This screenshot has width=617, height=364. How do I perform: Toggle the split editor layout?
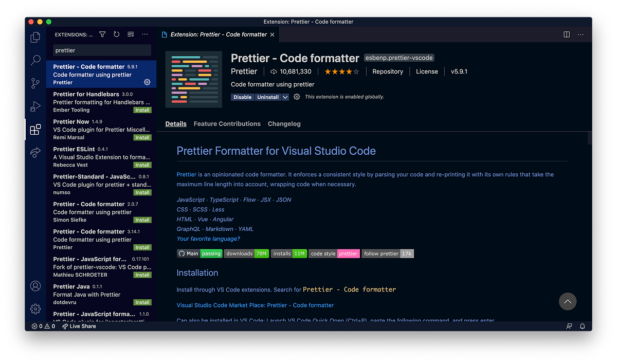point(566,34)
